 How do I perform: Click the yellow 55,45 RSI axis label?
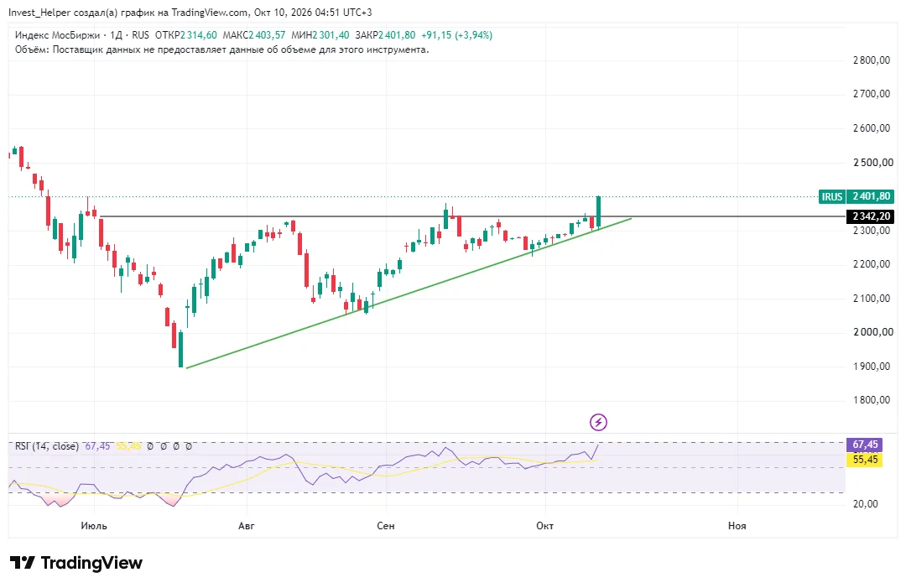[x=864, y=460]
